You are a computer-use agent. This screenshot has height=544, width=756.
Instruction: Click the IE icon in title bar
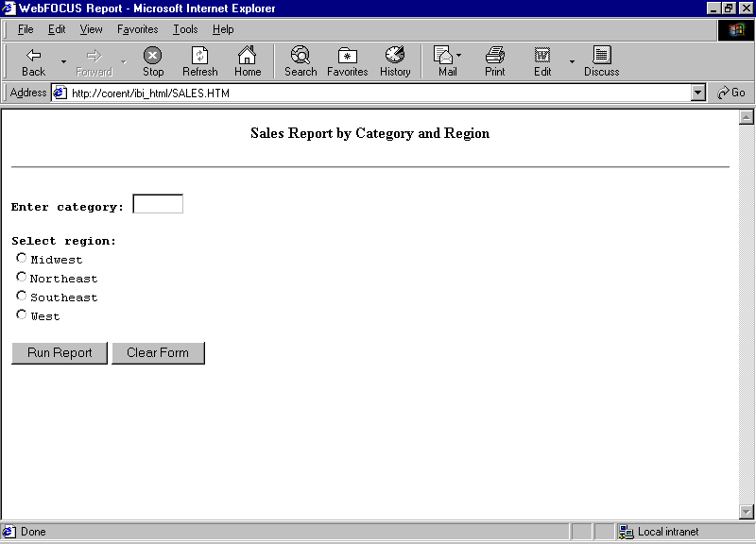click(x=9, y=8)
